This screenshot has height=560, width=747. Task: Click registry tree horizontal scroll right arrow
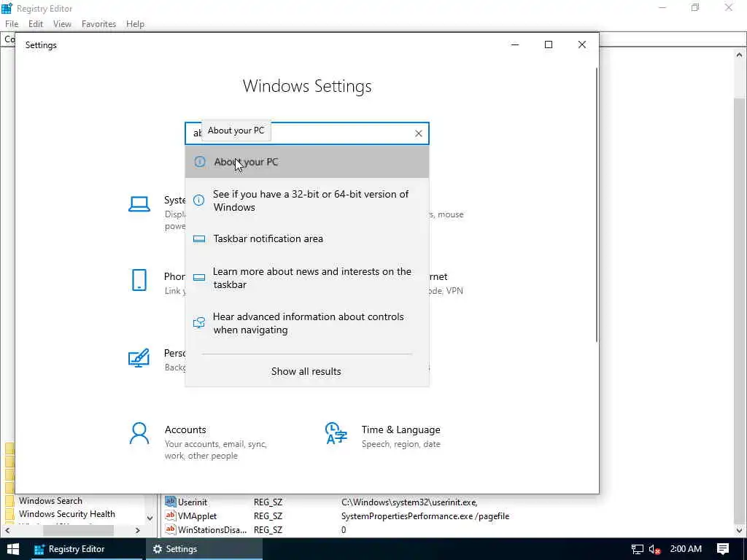[138, 530]
